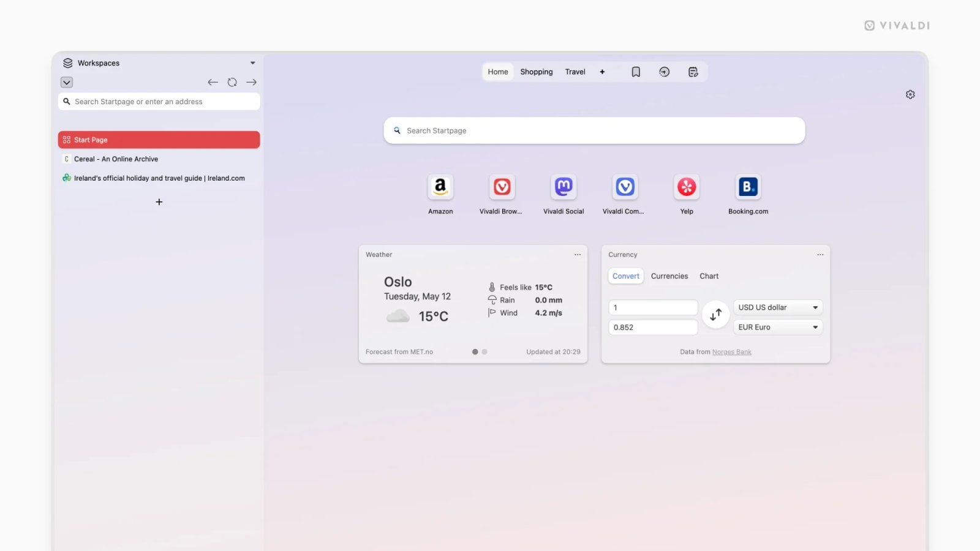Click the Ireland.com shamrock favicon
Viewport: 980px width, 551px height.
67,178
